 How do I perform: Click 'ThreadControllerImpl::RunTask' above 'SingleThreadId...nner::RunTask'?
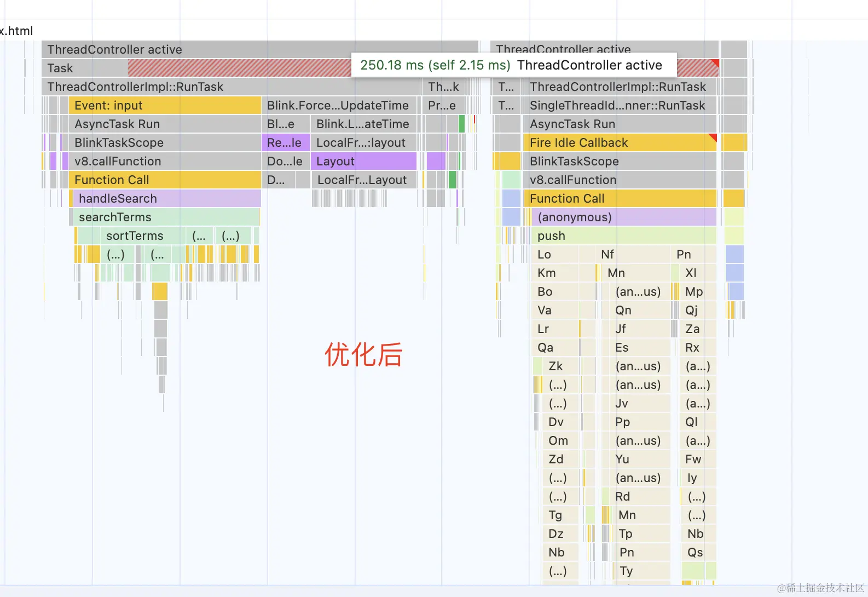[x=620, y=87]
